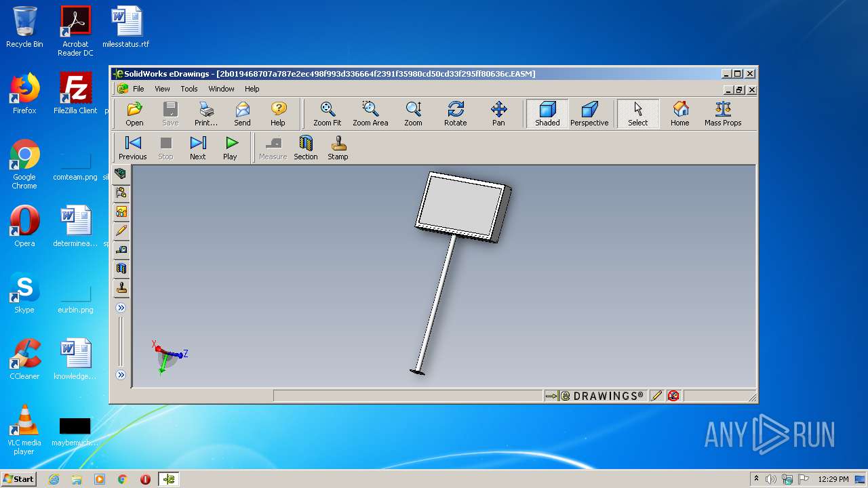Open the Stamp tool
This screenshot has width=868, height=488.
(x=338, y=147)
